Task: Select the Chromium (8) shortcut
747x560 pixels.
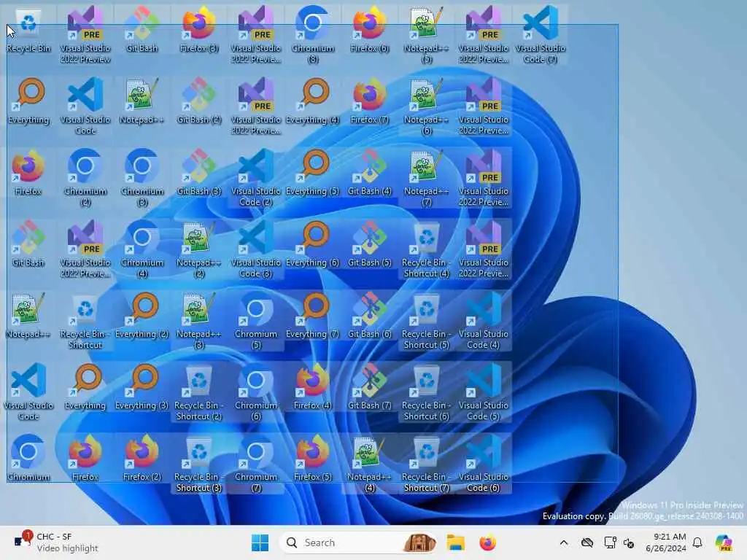Action: [313, 35]
